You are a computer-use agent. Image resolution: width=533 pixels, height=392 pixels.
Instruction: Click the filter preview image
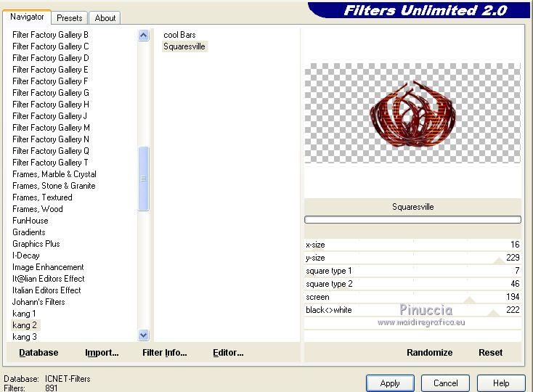tap(412, 113)
